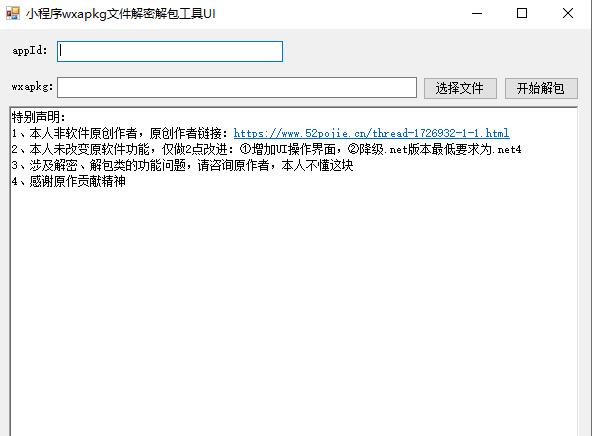Focus the wxapkg file path field

point(237,88)
